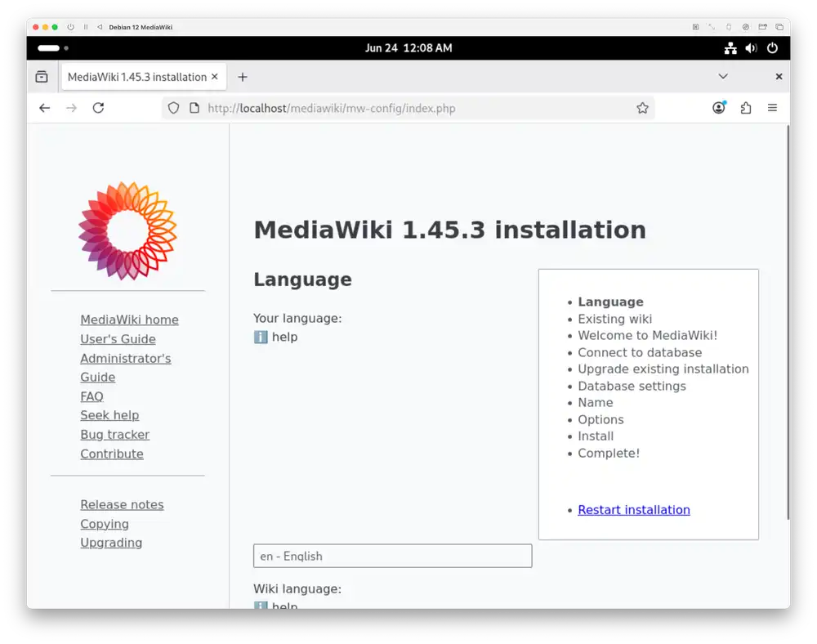817x644 pixels.
Task: Open the User's Guide link
Action: (x=118, y=338)
